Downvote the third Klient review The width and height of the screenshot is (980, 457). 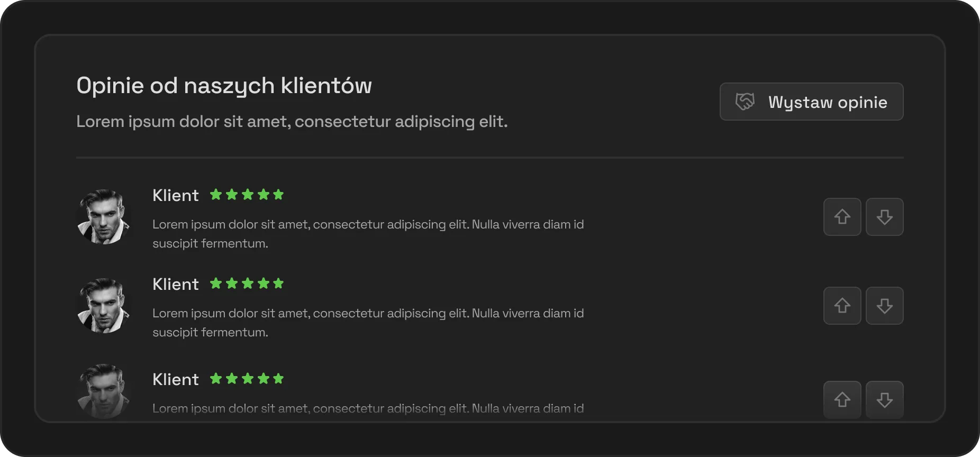(x=884, y=400)
